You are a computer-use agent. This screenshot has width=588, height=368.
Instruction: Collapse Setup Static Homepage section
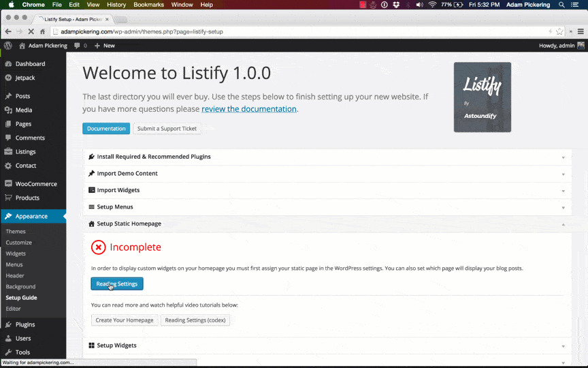(327, 224)
